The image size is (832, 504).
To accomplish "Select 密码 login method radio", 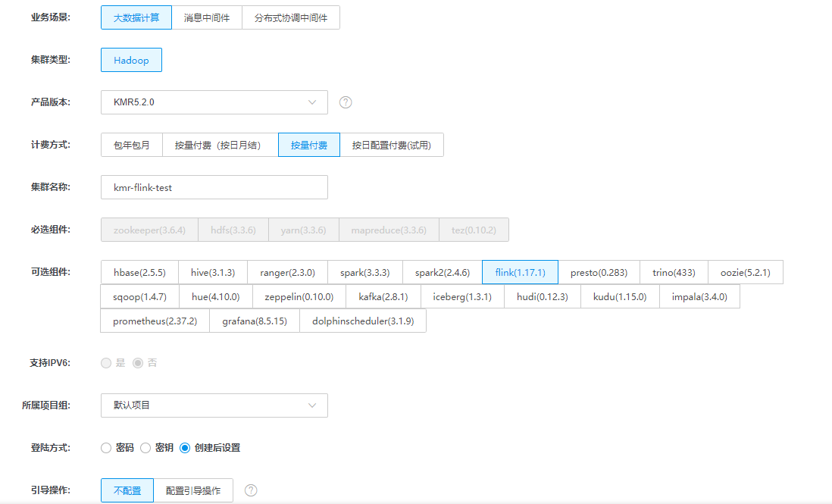I will point(106,448).
